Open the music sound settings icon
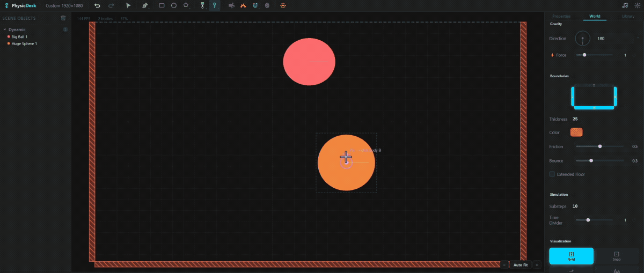 coord(625,5)
